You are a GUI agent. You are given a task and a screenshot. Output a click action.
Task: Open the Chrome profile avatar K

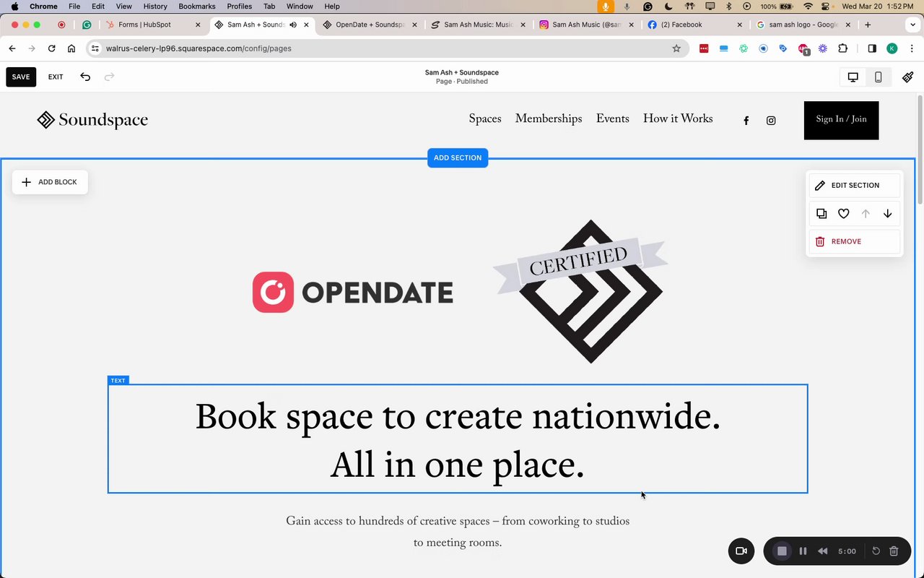coord(892,48)
